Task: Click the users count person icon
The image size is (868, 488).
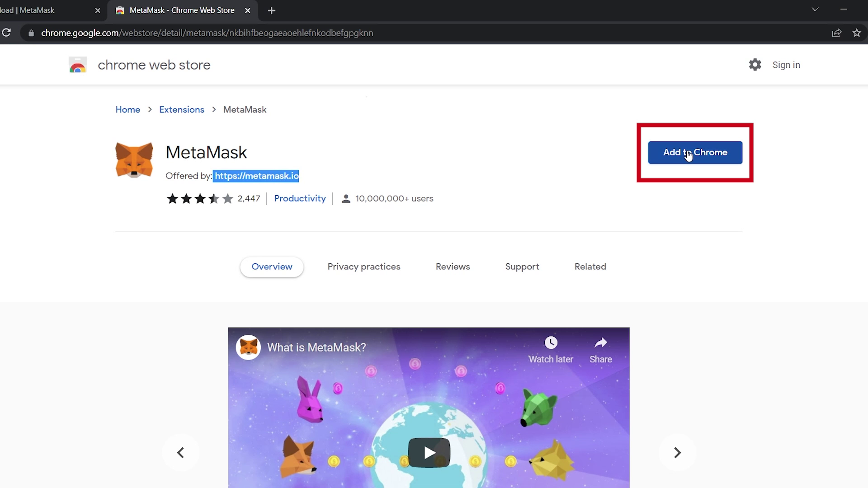Action: click(x=346, y=198)
